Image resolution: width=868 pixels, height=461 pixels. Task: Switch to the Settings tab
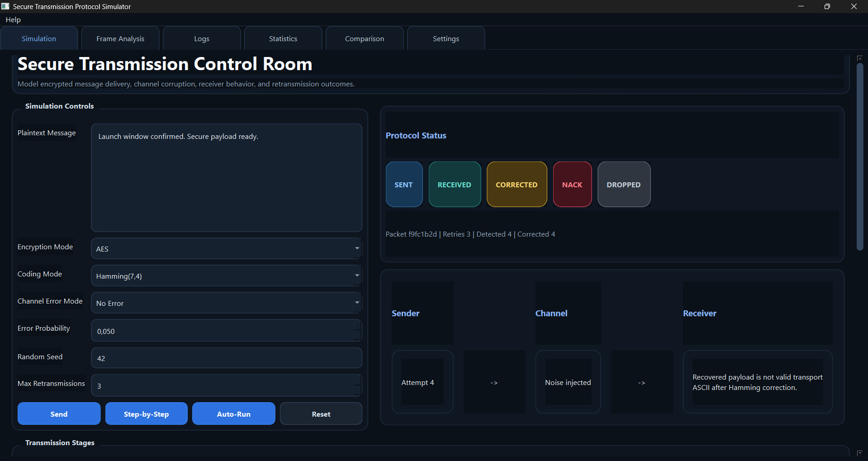click(x=446, y=38)
